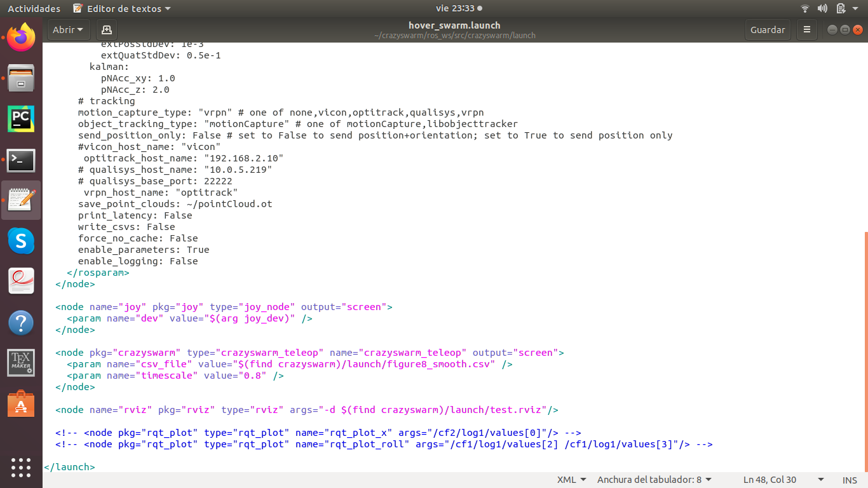Click the rviz node line
Screen dimensions: 868x488
pyautogui.click(x=307, y=410)
